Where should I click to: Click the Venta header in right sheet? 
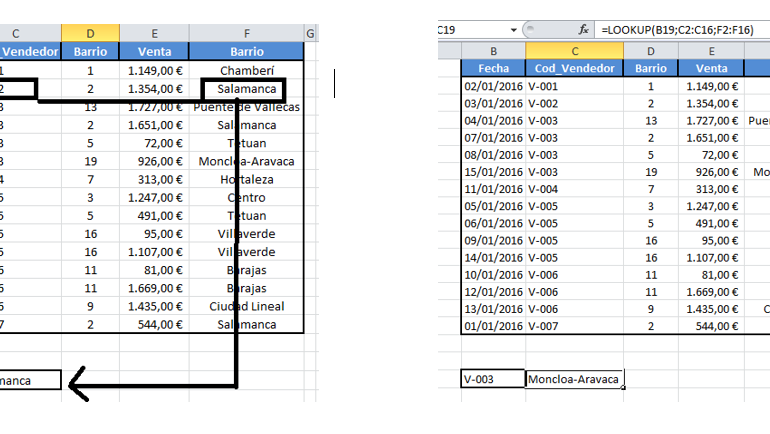pyautogui.click(x=711, y=68)
